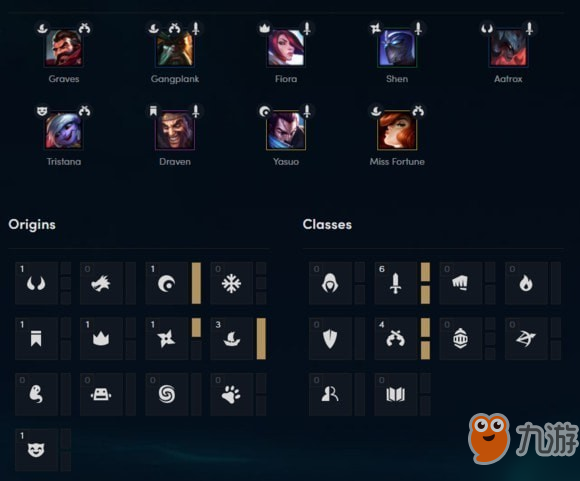Select the Knight helmet class icon
This screenshot has height=481, width=580.
(461, 339)
